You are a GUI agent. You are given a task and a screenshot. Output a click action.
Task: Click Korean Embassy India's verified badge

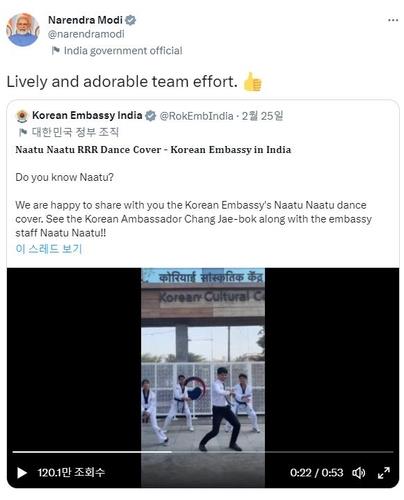coord(151,116)
